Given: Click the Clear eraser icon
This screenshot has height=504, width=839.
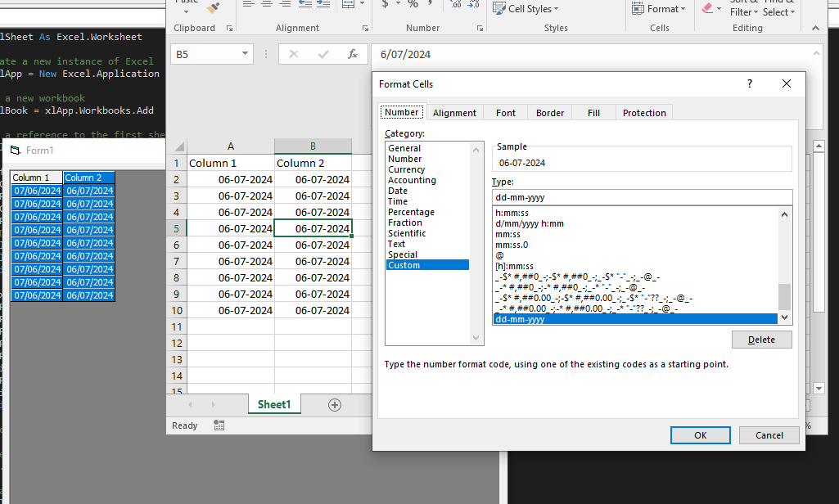Looking at the screenshot, I should 707,8.
